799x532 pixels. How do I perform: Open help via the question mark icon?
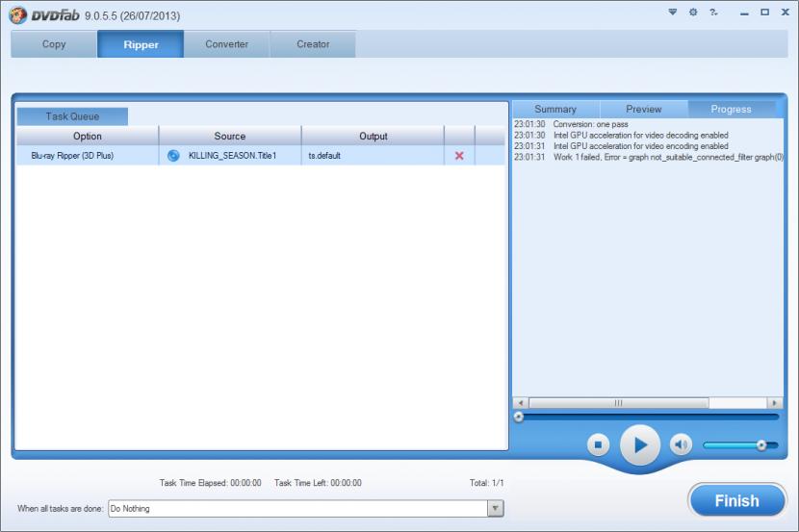713,12
